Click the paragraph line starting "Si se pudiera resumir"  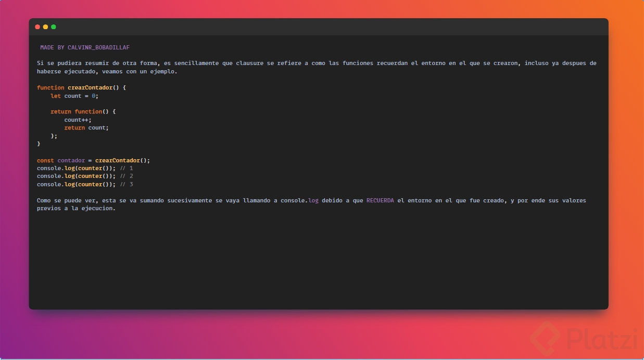(317, 63)
